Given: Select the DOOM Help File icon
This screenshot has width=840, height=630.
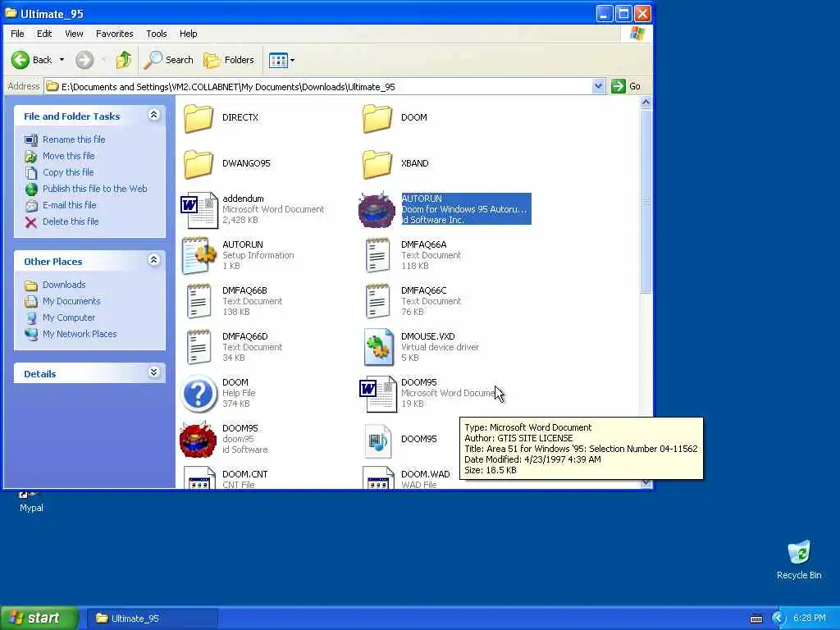Looking at the screenshot, I should 199,394.
